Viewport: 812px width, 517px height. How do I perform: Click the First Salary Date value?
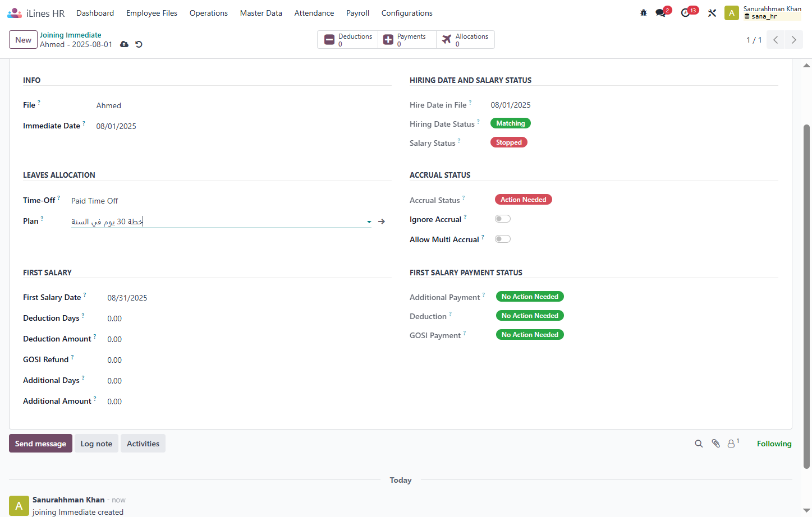pos(127,298)
